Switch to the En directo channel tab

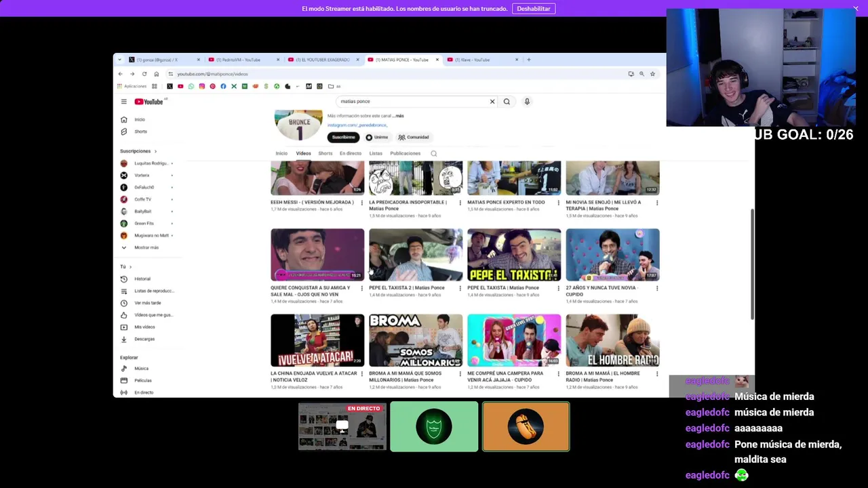pos(351,153)
